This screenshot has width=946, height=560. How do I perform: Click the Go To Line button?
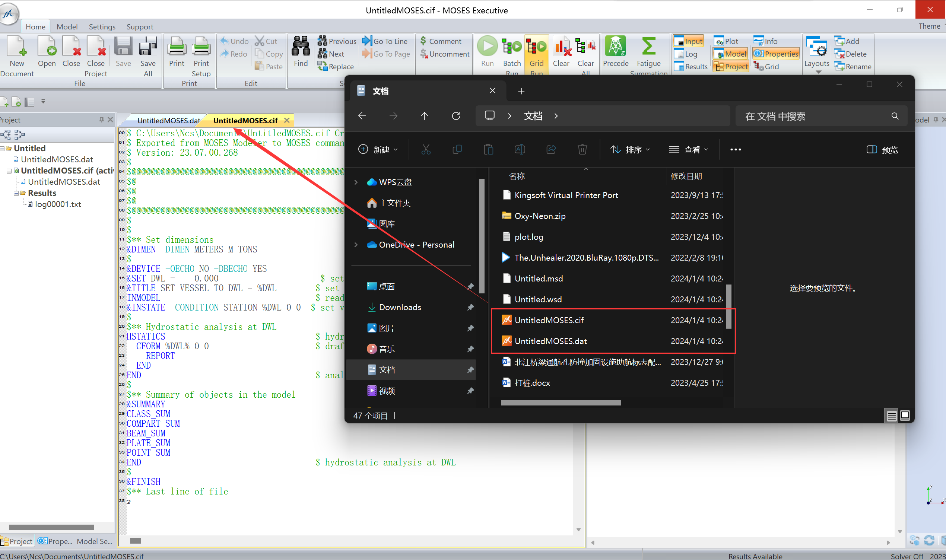[385, 41]
